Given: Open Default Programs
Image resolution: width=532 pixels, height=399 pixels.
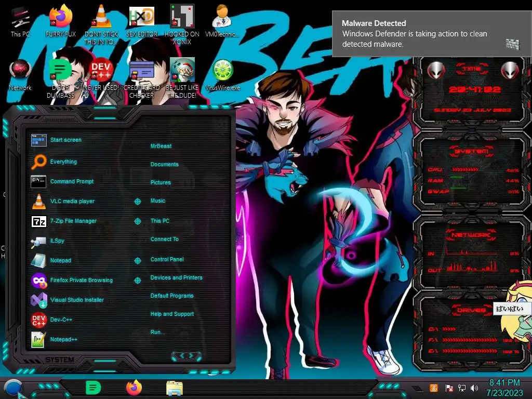Looking at the screenshot, I should (x=172, y=296).
